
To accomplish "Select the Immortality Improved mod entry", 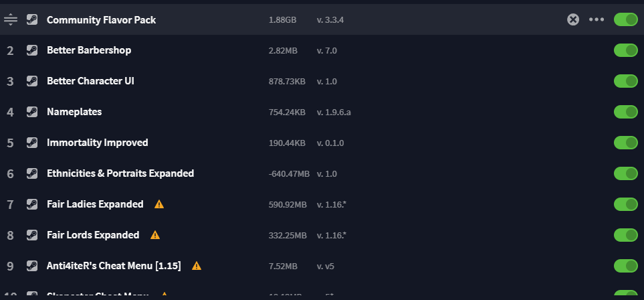I will (98, 143).
